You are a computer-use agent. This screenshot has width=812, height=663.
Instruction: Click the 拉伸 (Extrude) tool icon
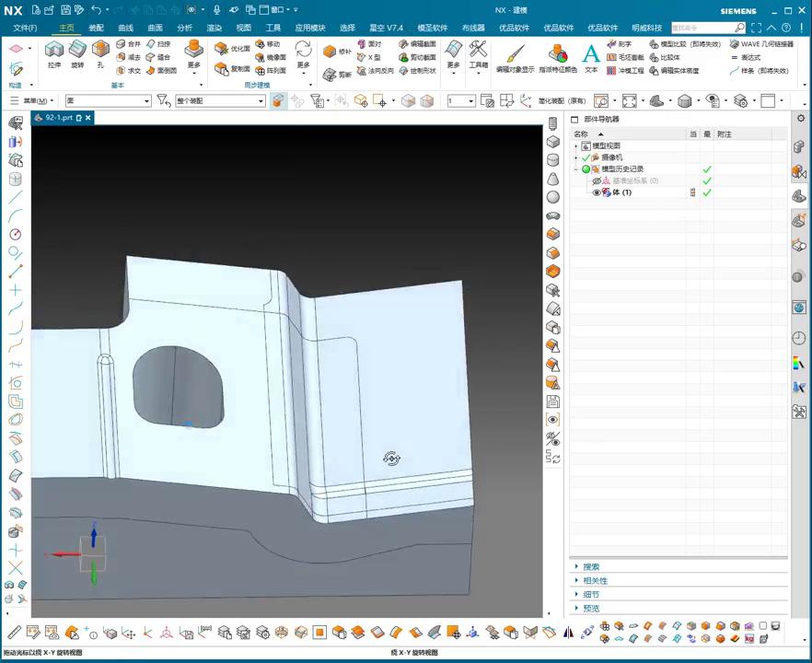53,51
